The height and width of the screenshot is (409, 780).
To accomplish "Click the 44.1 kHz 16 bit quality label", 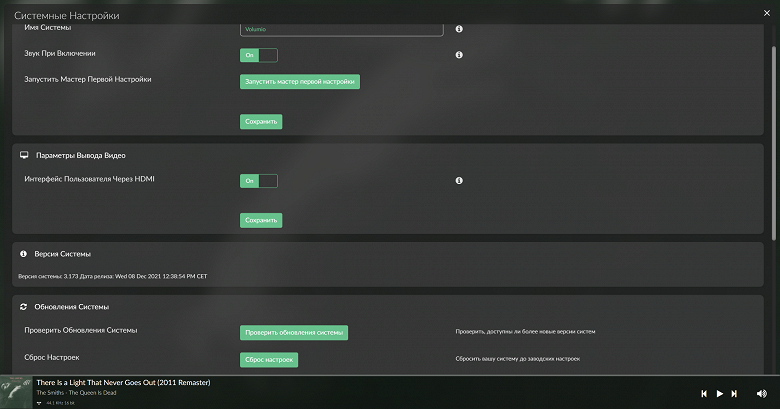I will pyautogui.click(x=60, y=403).
